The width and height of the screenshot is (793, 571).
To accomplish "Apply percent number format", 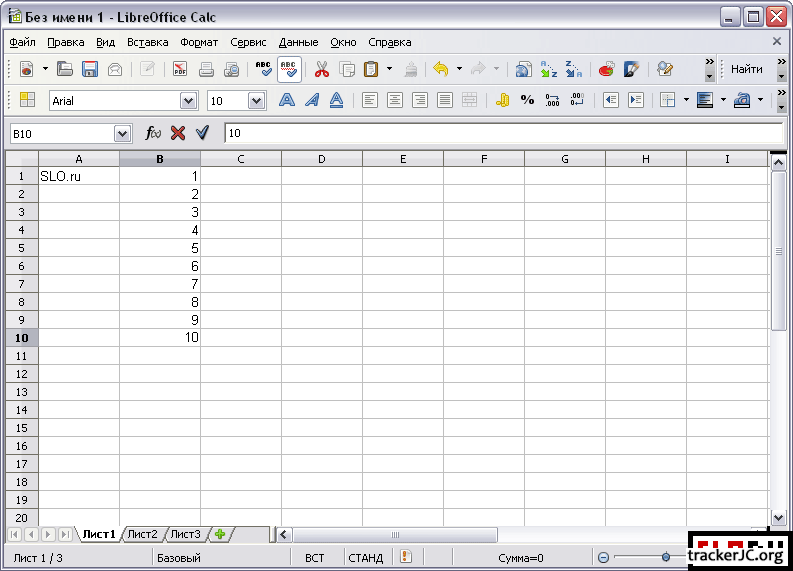I will pyautogui.click(x=527, y=100).
